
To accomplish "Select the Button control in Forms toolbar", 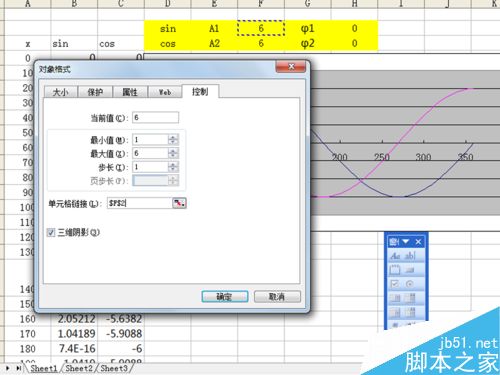I will click(x=410, y=270).
